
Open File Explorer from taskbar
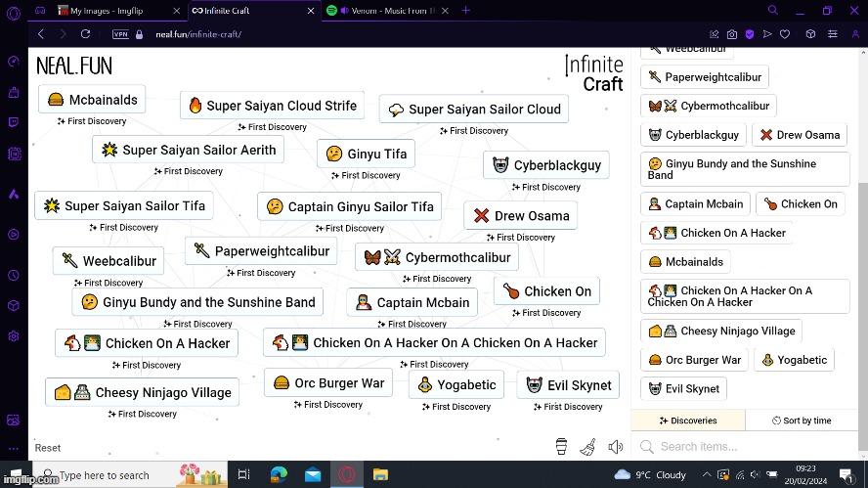click(x=381, y=474)
